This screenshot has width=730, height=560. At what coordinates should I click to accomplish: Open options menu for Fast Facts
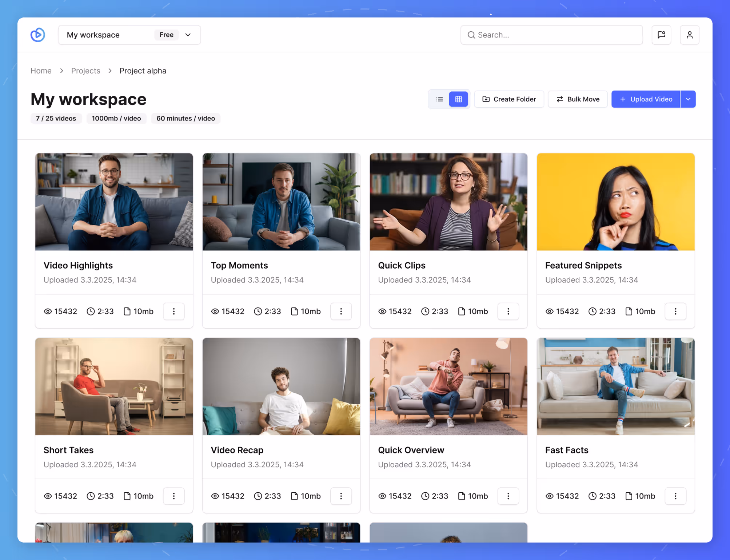coord(675,496)
